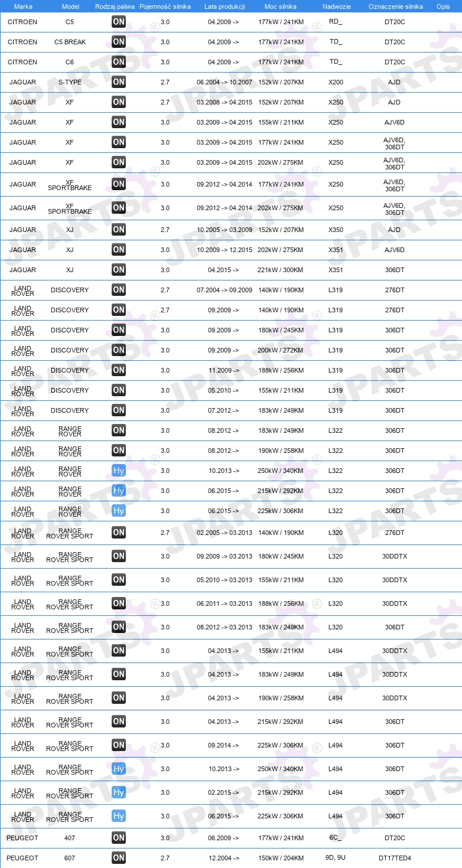The image size is (462, 868).
Task: Click the ON icon in Peugeot 407 row
Action: point(119,838)
